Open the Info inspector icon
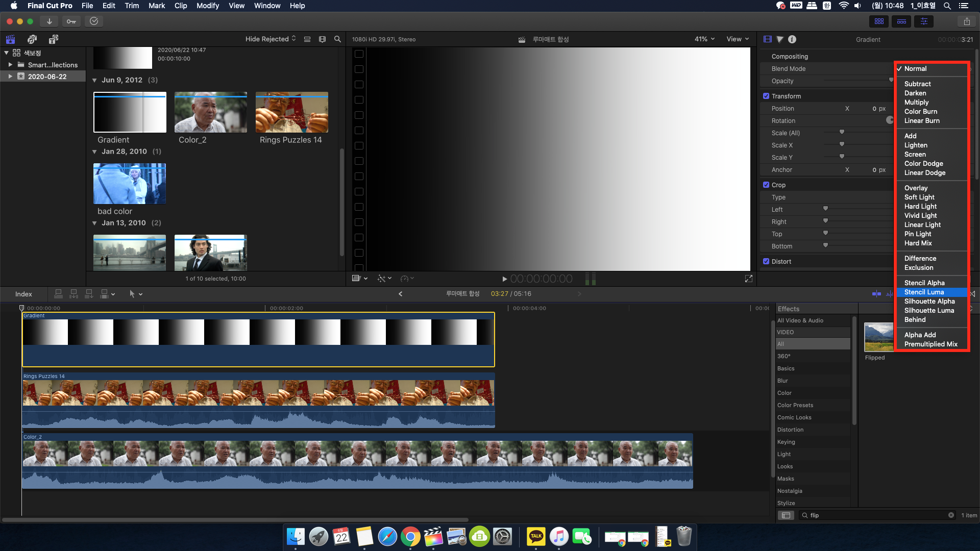The image size is (980, 551). (792, 39)
